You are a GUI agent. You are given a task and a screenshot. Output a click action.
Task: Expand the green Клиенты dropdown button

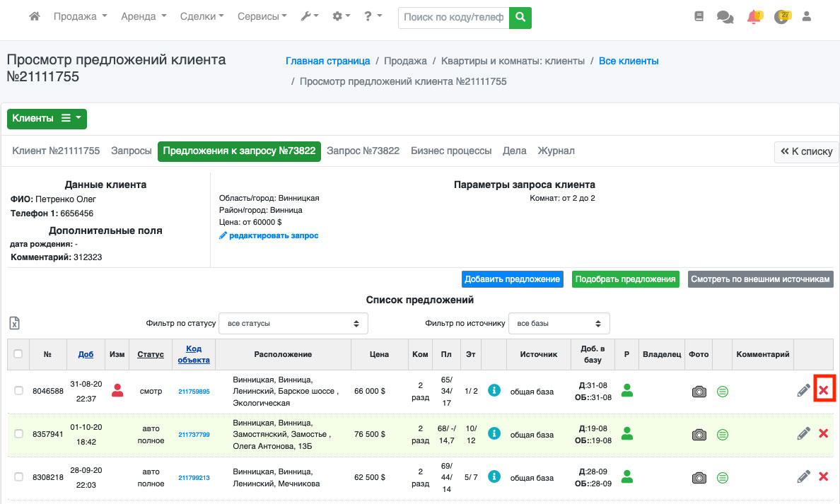click(x=47, y=119)
